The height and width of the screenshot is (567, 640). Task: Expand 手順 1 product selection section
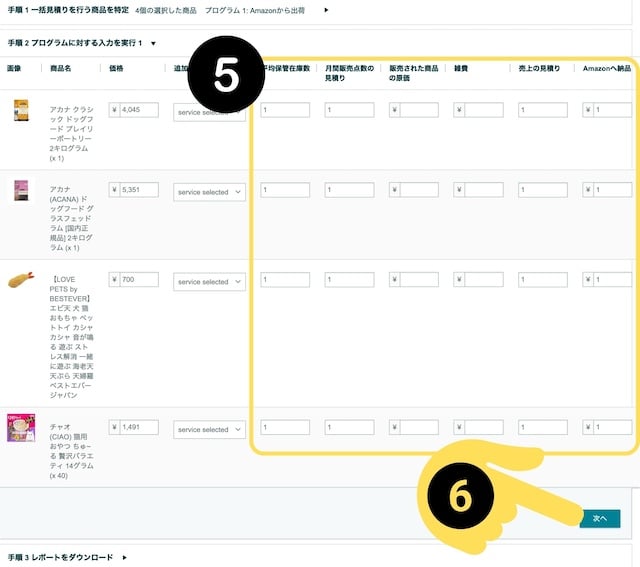click(327, 11)
